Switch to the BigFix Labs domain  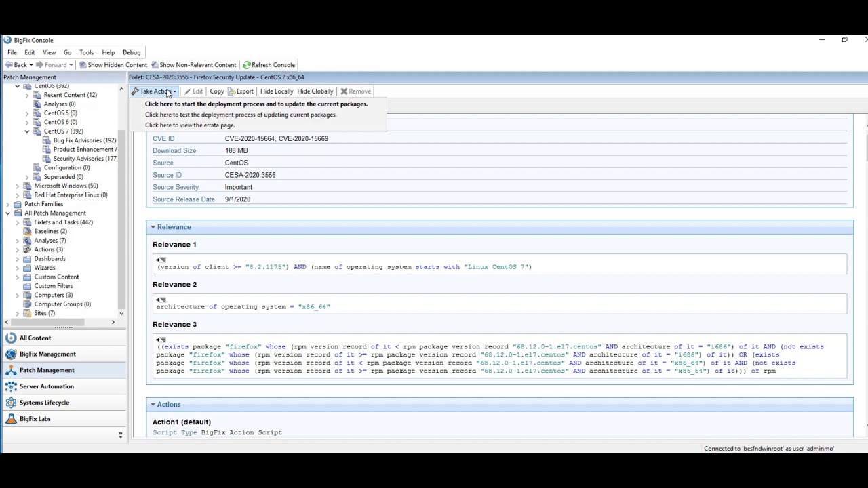pyautogui.click(x=63, y=419)
